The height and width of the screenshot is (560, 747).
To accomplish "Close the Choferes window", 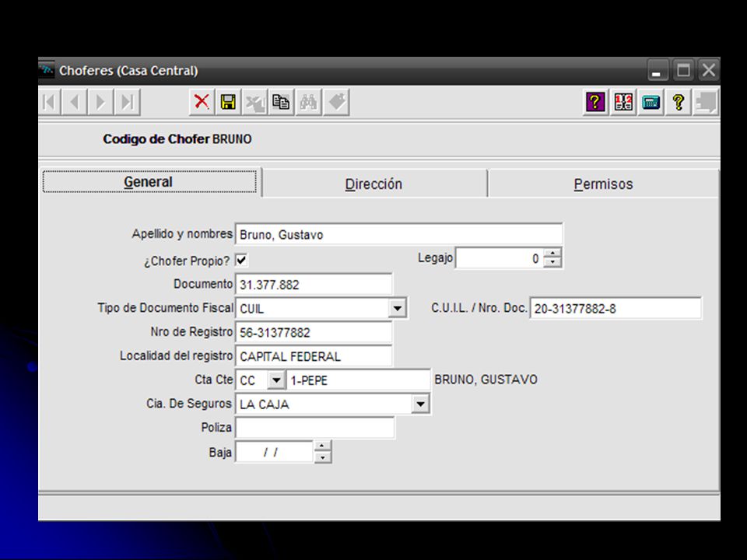I will 708,71.
